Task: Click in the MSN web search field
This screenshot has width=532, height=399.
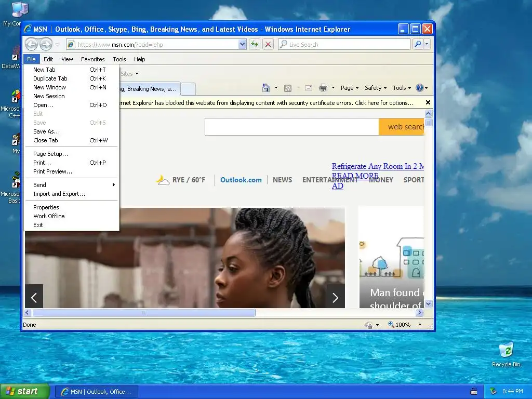Action: [x=292, y=127]
